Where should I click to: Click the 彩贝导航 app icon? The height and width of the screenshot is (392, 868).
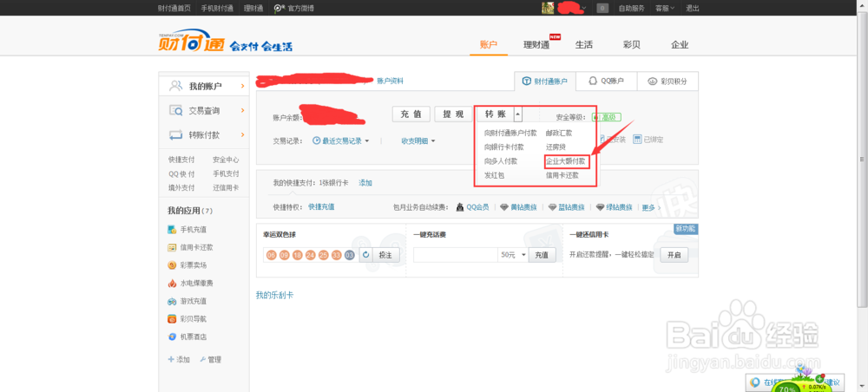click(172, 319)
